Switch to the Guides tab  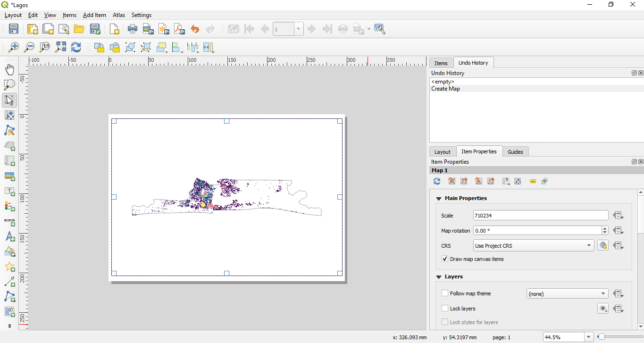(x=515, y=151)
